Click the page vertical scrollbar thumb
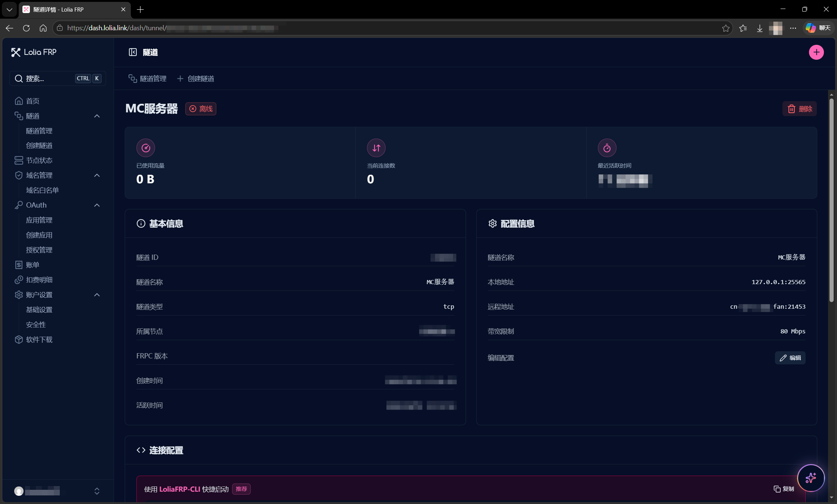 tap(831, 200)
